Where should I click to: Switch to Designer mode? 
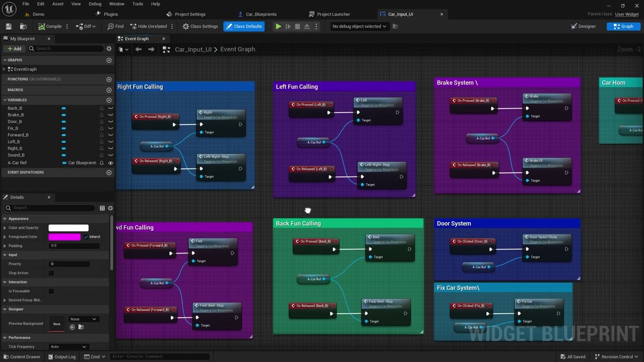(583, 26)
